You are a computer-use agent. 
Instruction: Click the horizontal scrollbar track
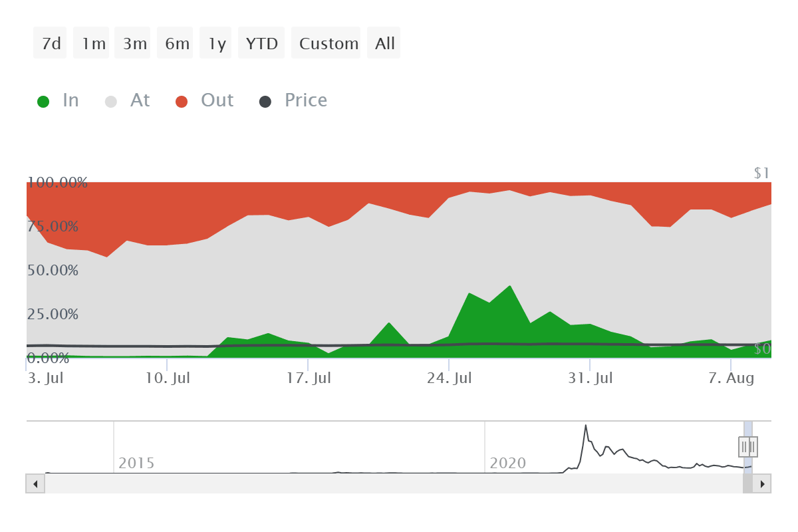tap(399, 483)
